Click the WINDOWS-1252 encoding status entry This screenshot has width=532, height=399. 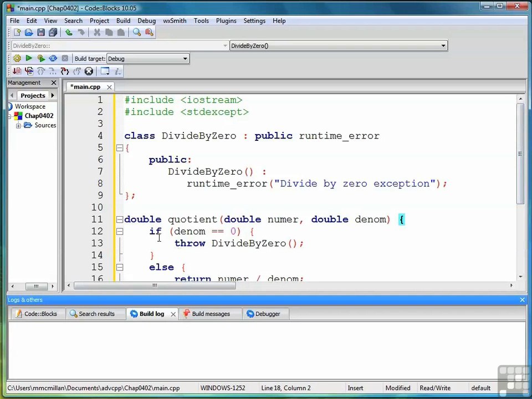pyautogui.click(x=223, y=388)
